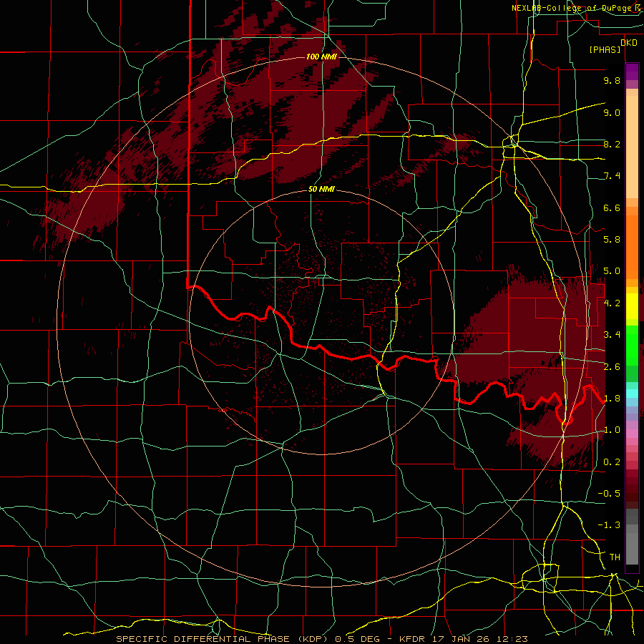This screenshot has width=644, height=644.
Task: Select the 7.4 value on the color scale
Action: pyautogui.click(x=612, y=176)
